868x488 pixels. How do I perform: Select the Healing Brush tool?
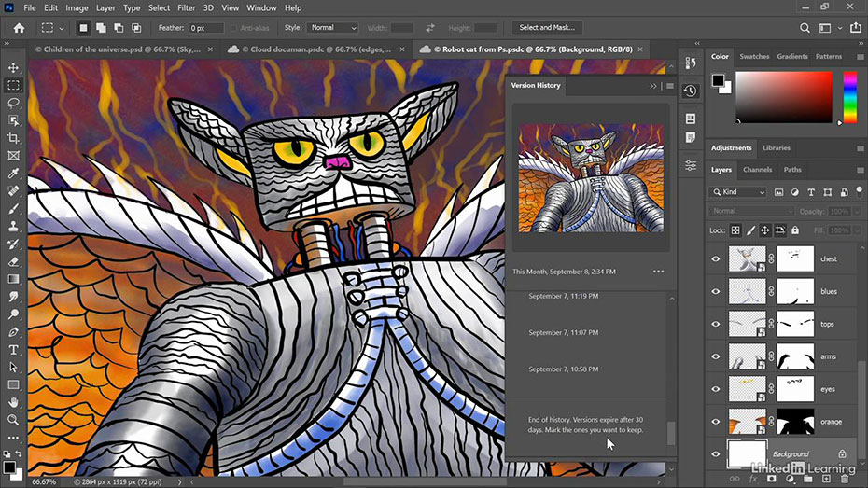click(x=13, y=191)
